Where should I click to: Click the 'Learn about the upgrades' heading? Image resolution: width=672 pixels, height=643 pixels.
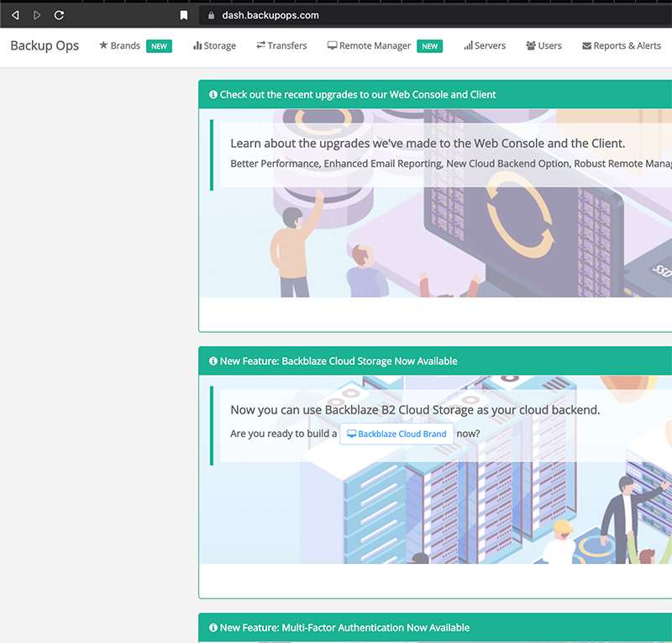pyautogui.click(x=428, y=143)
